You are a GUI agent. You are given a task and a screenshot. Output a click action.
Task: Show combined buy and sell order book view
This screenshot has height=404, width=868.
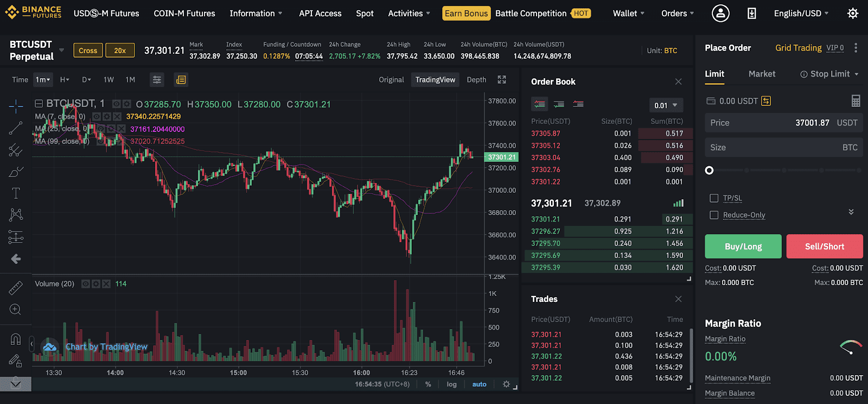[x=540, y=104]
